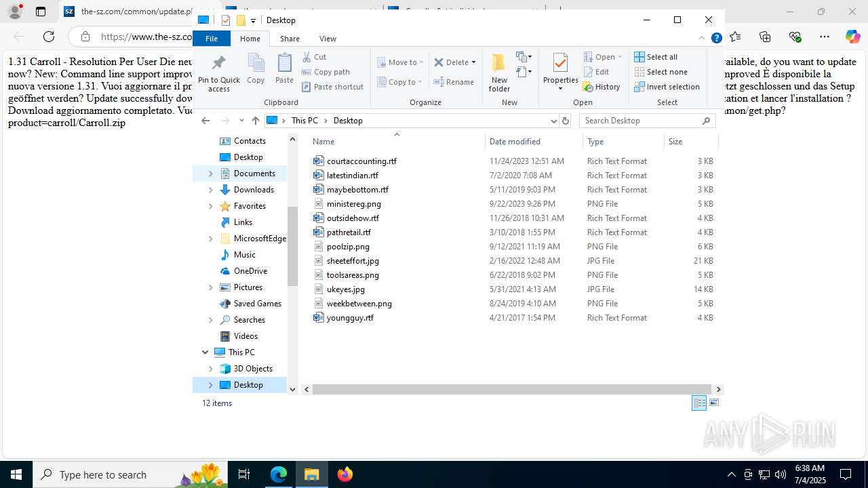The image size is (868, 488).
Task: Sort files by Name column
Action: pos(397,142)
